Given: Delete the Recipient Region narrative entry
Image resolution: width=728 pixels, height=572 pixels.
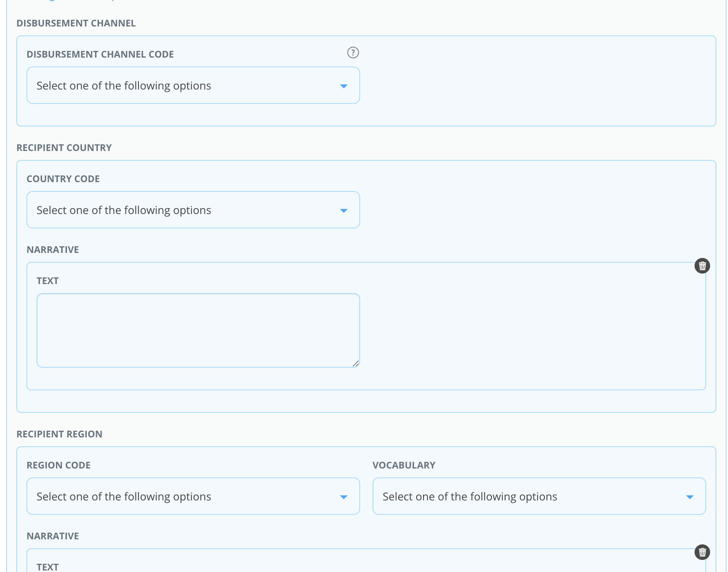Looking at the screenshot, I should [702, 552].
